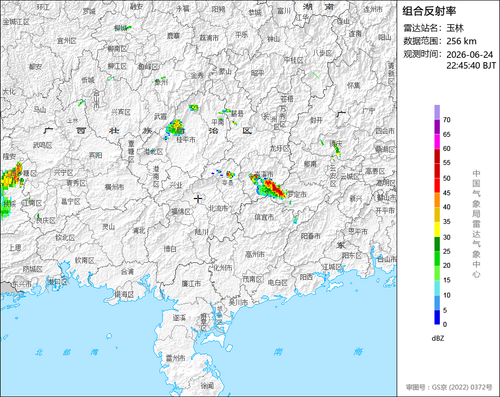Click the 兴业 map label
Image resolution: width=500 pixels, height=397 pixels.
click(x=176, y=185)
